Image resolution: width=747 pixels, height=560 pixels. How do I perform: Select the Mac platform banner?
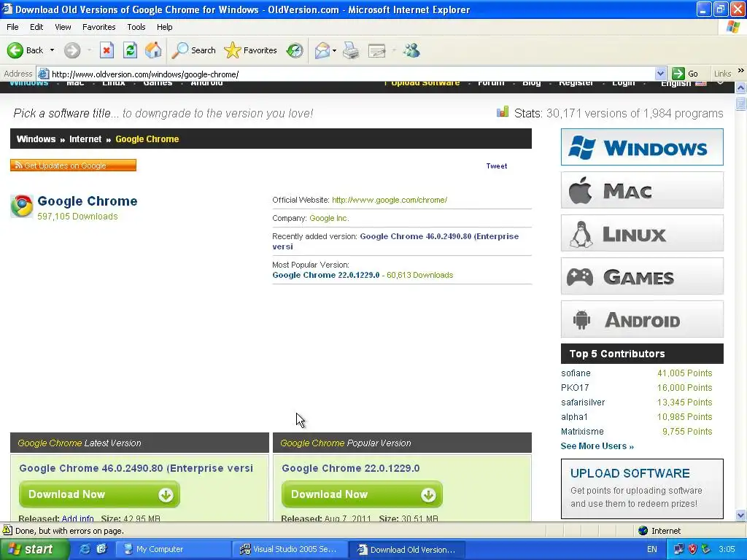[642, 190]
